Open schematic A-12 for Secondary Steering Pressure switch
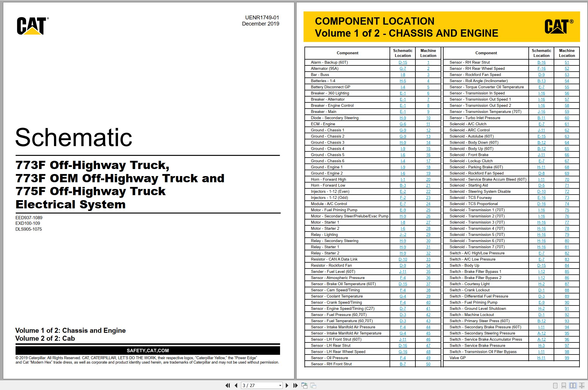 tap(541, 333)
